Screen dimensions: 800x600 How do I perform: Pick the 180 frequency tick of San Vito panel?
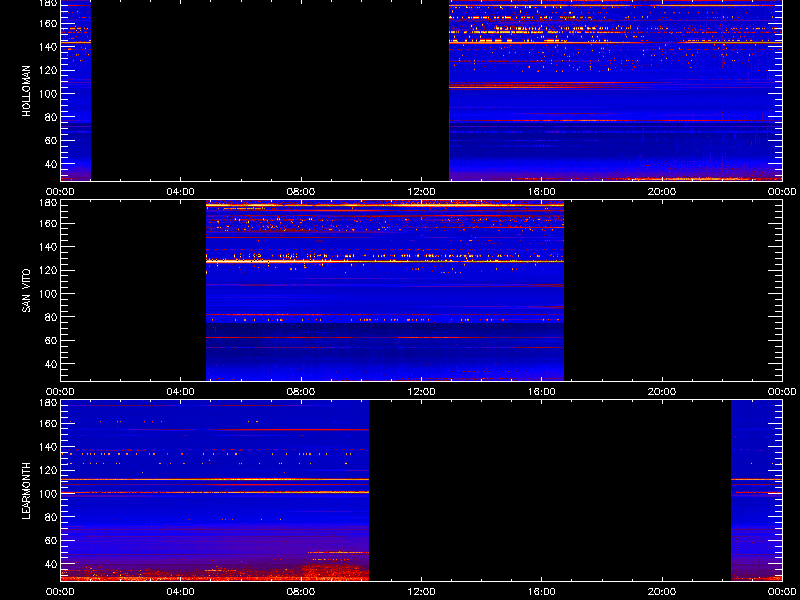[50, 203]
